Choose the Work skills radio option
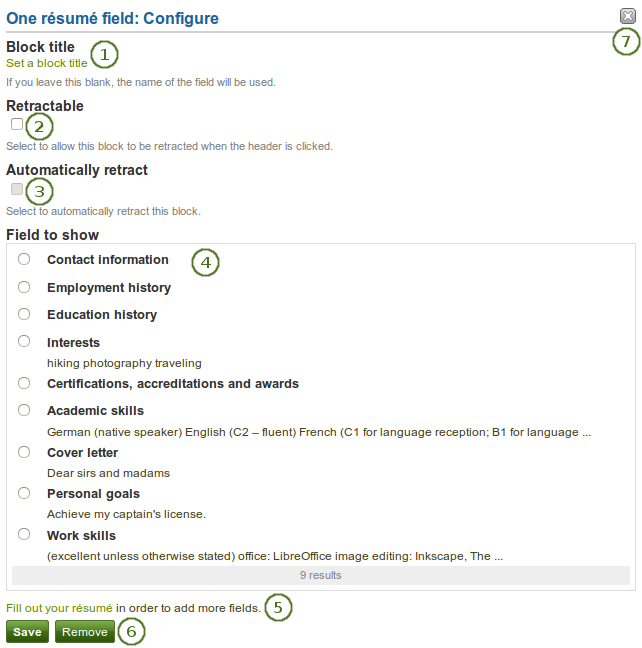The height and width of the screenshot is (648, 642). click(x=24, y=535)
